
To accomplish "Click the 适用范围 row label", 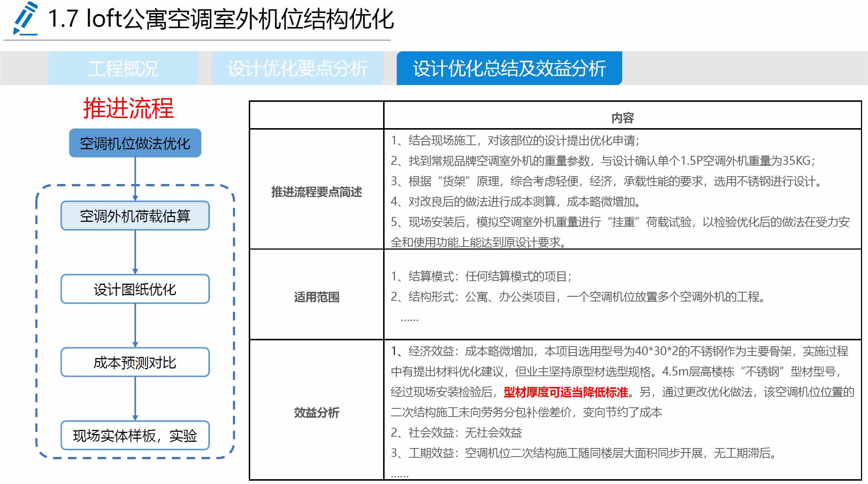I will point(316,297).
